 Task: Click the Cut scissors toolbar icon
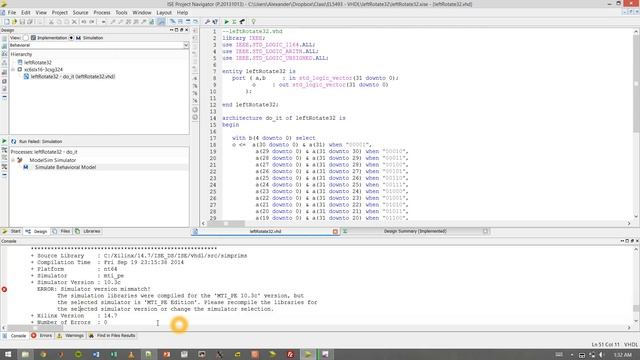[51, 22]
